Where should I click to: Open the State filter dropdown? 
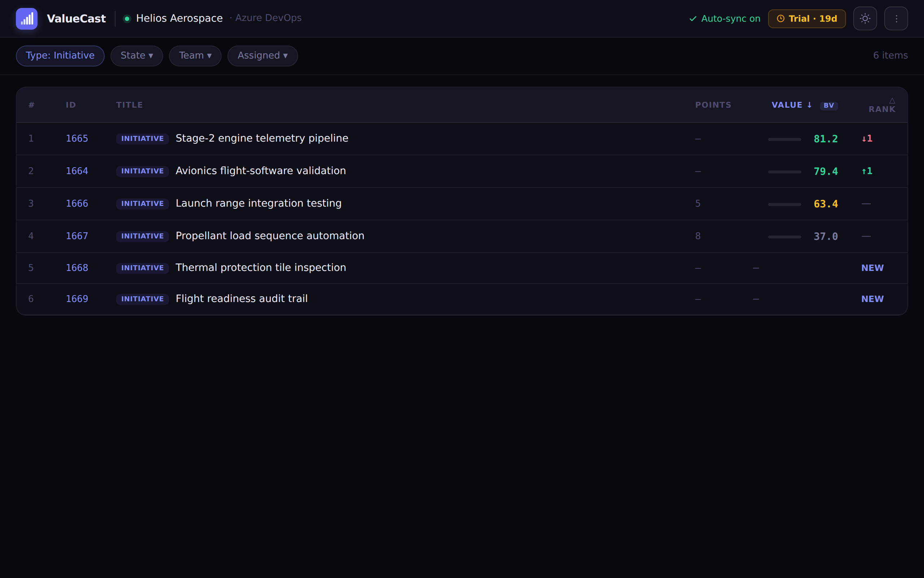[x=137, y=56]
